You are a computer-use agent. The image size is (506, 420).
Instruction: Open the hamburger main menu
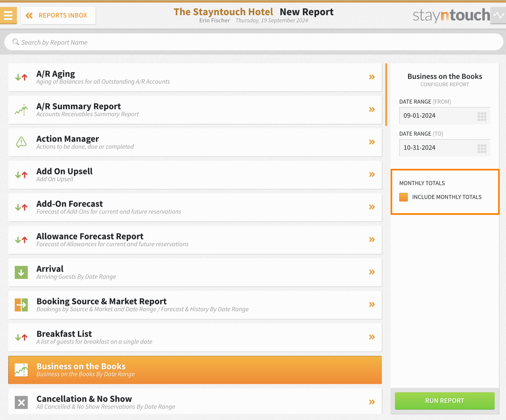pyautogui.click(x=8, y=15)
